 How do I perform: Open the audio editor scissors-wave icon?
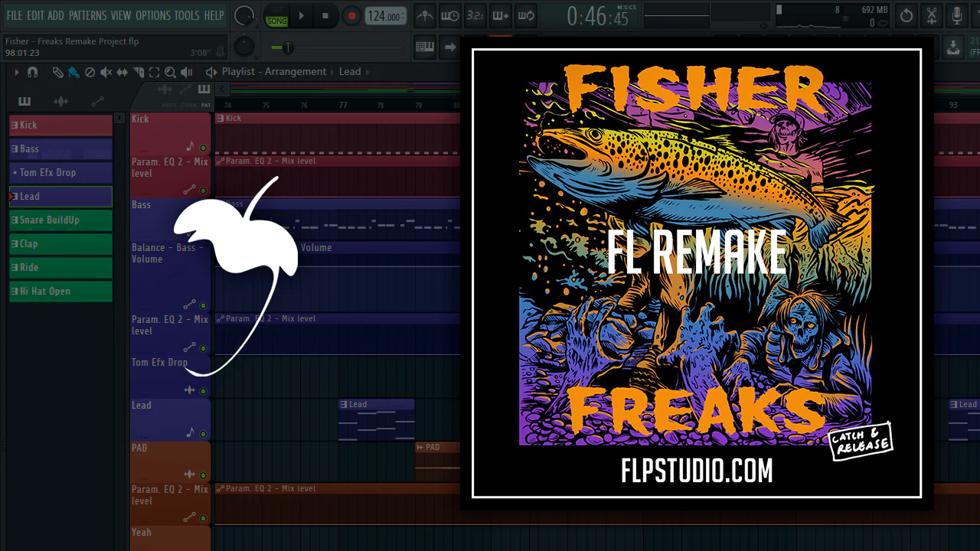point(932,15)
